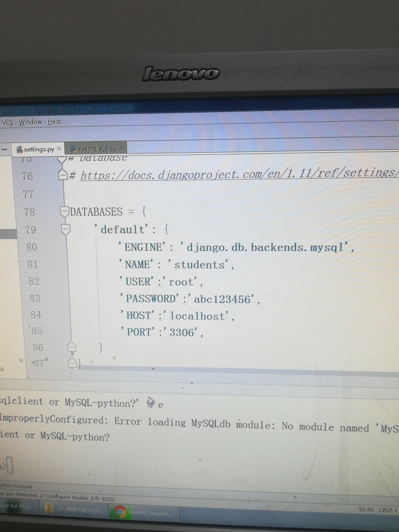Click the DATABASES variable name
The height and width of the screenshot is (532, 399).
tap(96, 212)
